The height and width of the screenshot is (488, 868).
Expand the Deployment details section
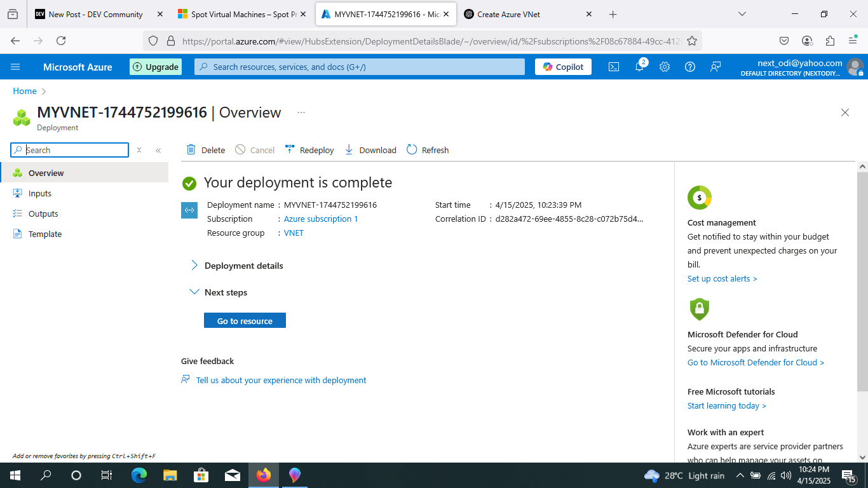click(236, 266)
